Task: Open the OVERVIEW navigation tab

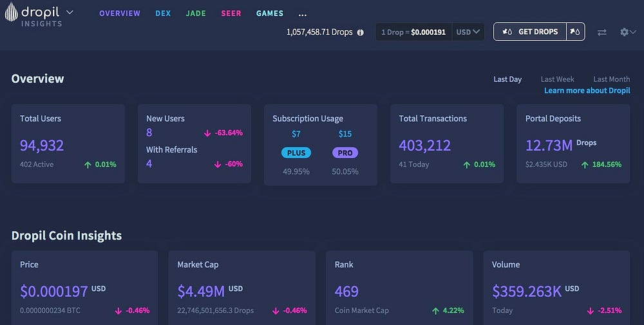Action: pos(120,14)
